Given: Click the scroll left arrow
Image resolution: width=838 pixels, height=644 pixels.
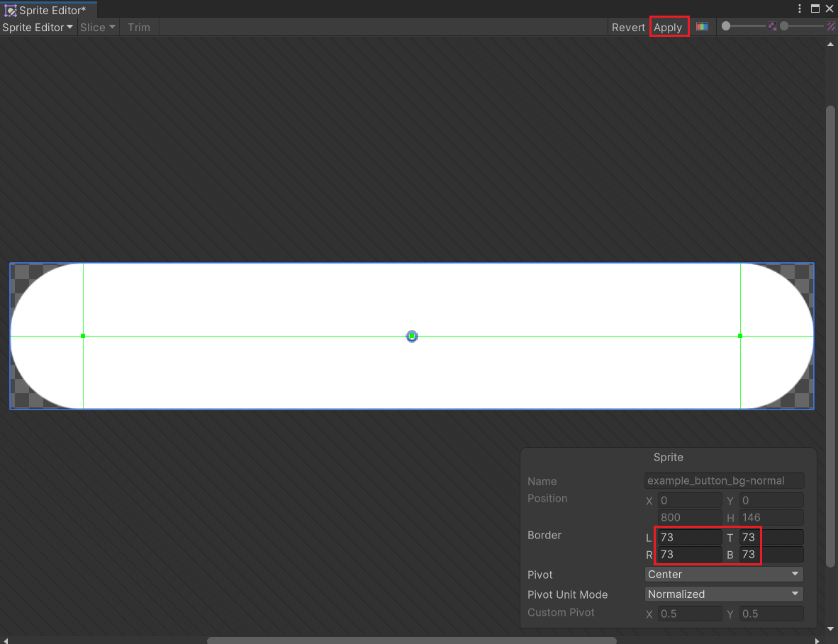Looking at the screenshot, I should [6, 640].
